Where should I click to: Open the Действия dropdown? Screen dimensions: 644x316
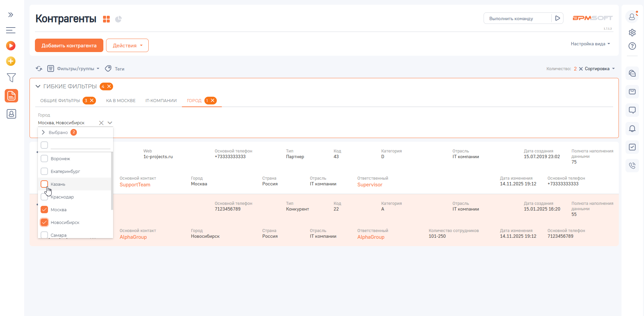point(127,45)
